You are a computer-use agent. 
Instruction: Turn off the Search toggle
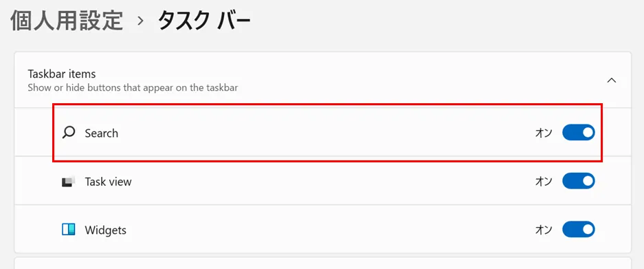coord(578,133)
